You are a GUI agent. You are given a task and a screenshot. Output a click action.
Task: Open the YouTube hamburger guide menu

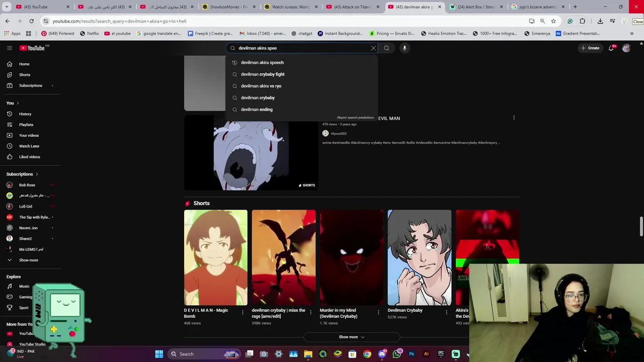coord(9,48)
